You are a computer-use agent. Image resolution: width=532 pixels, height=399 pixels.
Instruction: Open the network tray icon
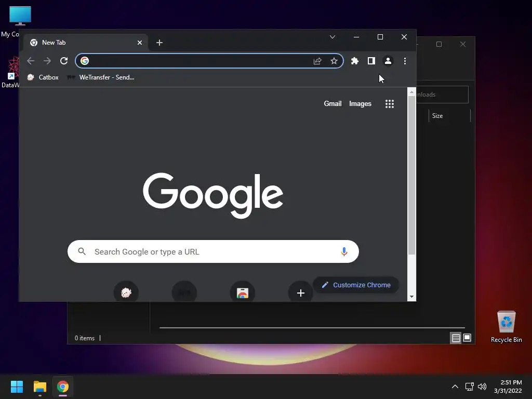tap(469, 387)
